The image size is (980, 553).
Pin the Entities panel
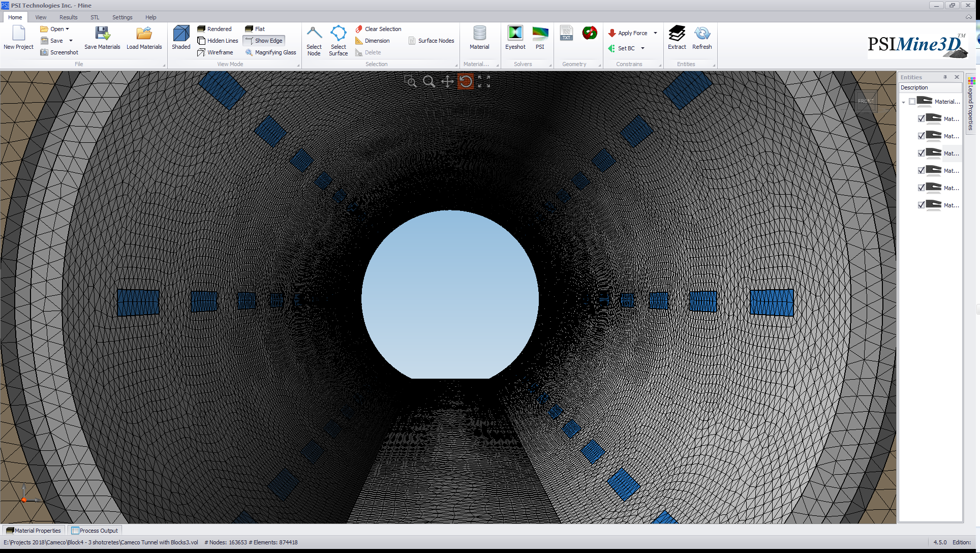pyautogui.click(x=945, y=77)
